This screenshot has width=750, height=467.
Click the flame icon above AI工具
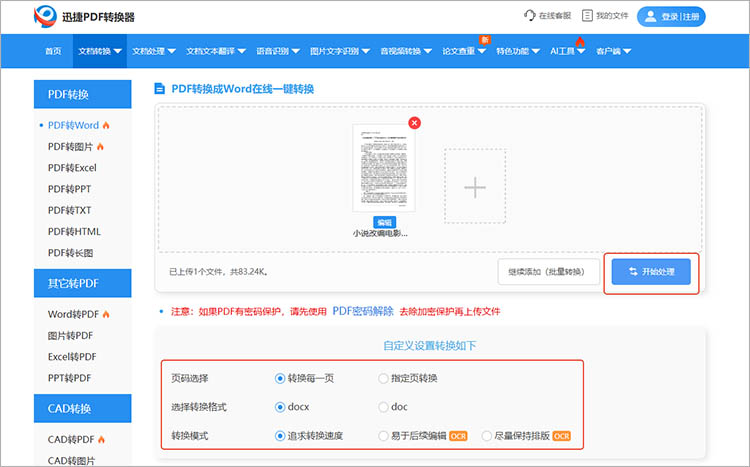coord(580,42)
